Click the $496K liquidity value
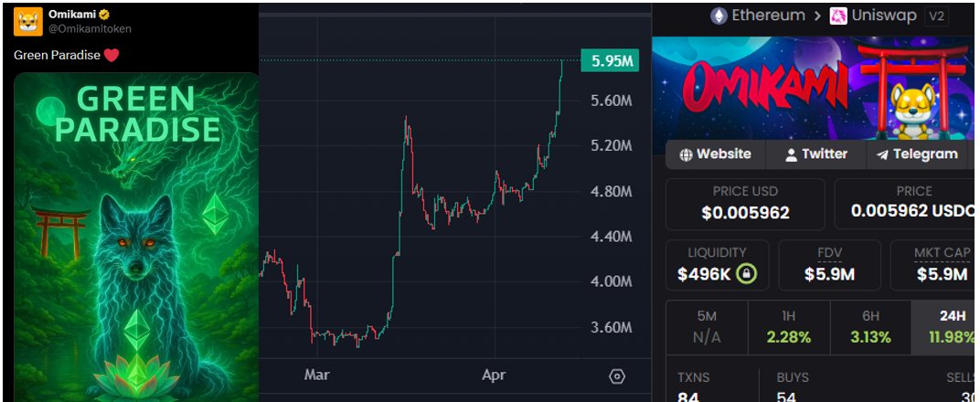980x402 pixels. 704,274
